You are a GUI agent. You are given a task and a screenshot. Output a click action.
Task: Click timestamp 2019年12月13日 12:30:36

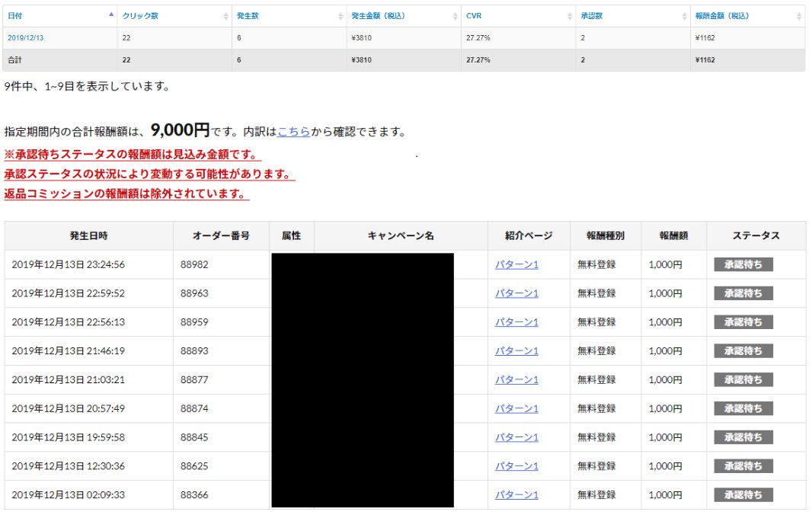69,465
